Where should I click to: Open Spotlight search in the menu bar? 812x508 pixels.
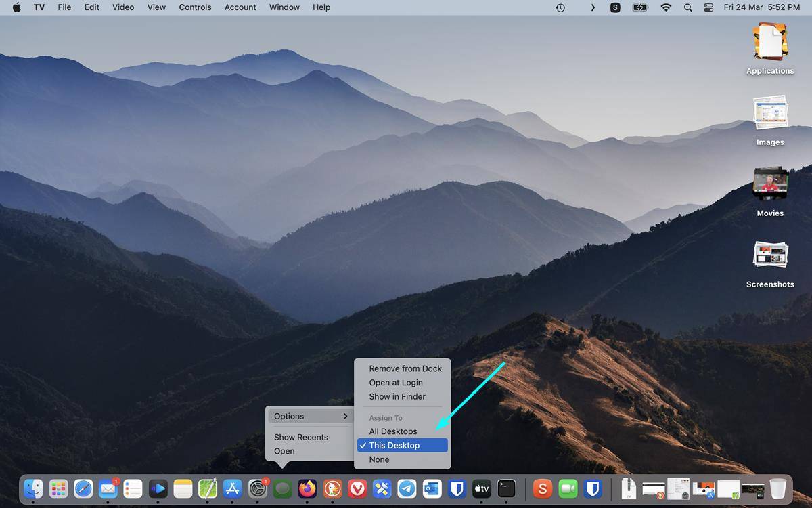tap(687, 7)
